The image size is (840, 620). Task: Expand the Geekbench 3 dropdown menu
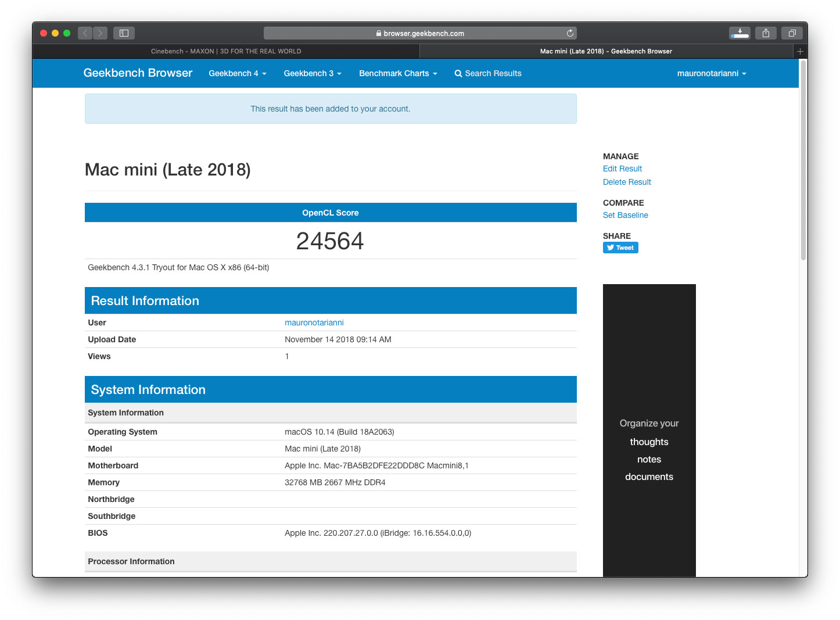pos(313,73)
